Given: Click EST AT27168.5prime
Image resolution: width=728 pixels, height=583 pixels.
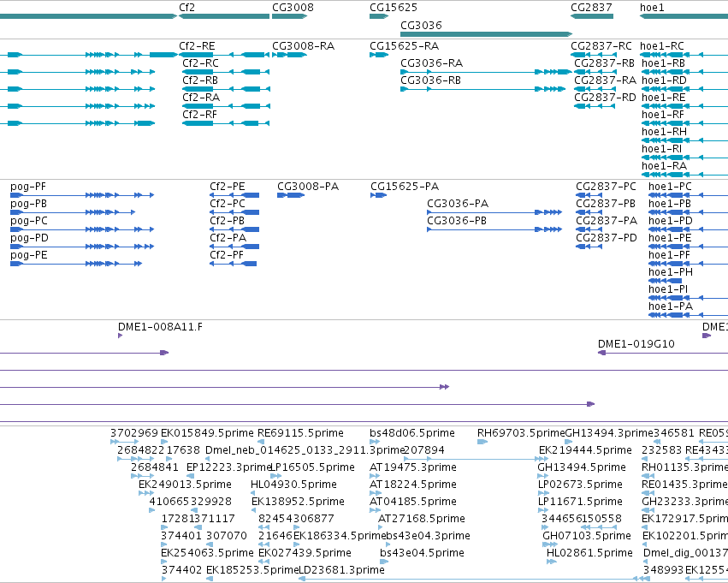Looking at the screenshot, I should click(x=422, y=519).
